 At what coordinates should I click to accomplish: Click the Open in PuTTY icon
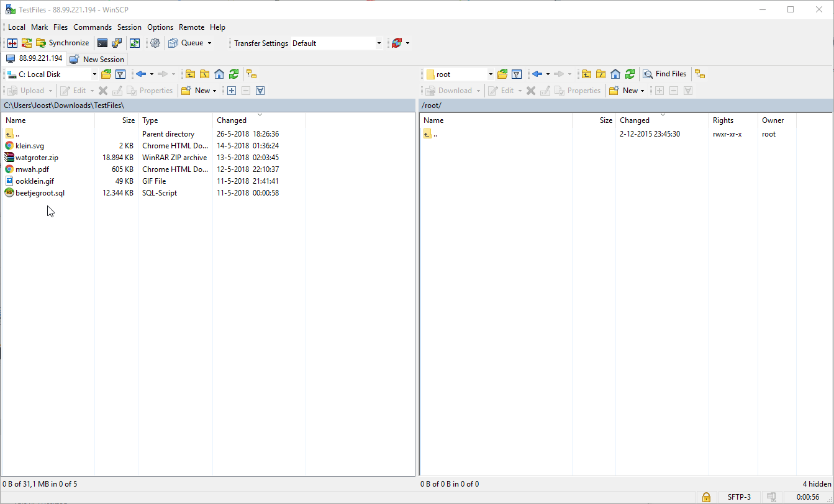coord(117,43)
